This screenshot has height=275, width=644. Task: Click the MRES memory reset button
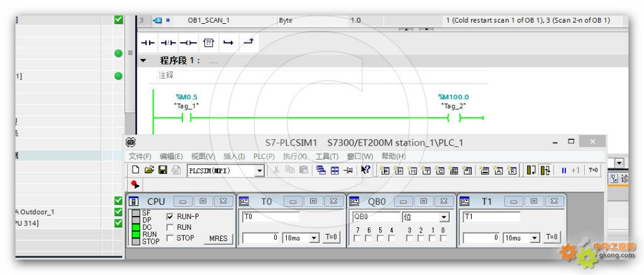tap(218, 239)
